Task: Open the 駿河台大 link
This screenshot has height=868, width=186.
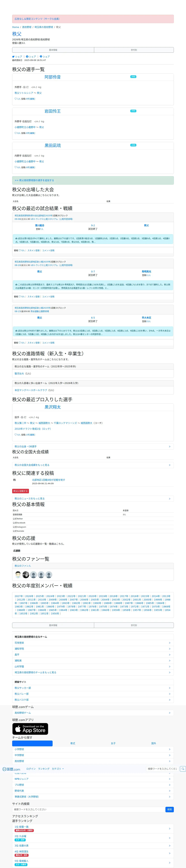Action: click(x=19, y=373)
